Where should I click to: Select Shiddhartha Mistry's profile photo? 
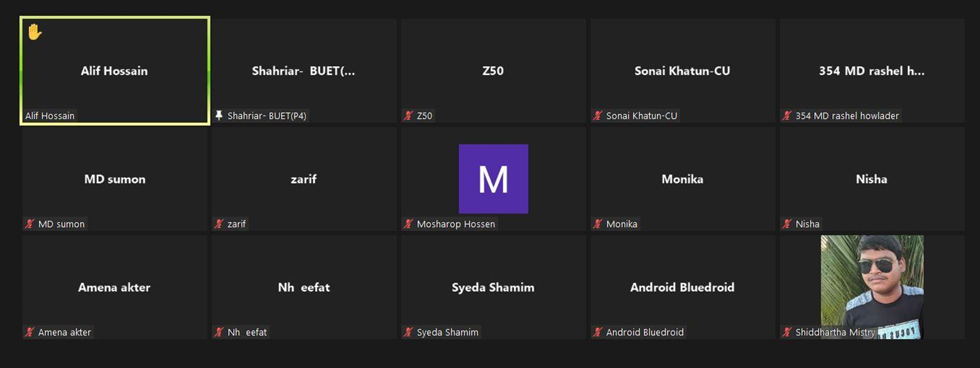[x=872, y=282]
